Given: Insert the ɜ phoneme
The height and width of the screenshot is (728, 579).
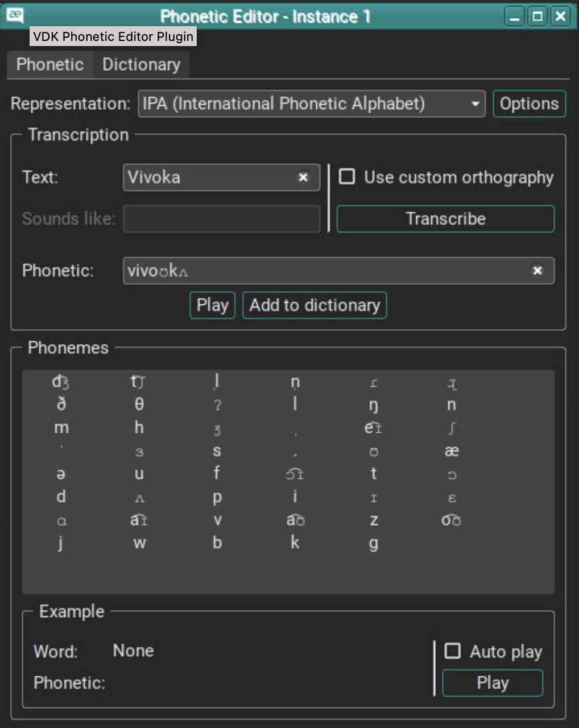Looking at the screenshot, I should pyautogui.click(x=139, y=453).
